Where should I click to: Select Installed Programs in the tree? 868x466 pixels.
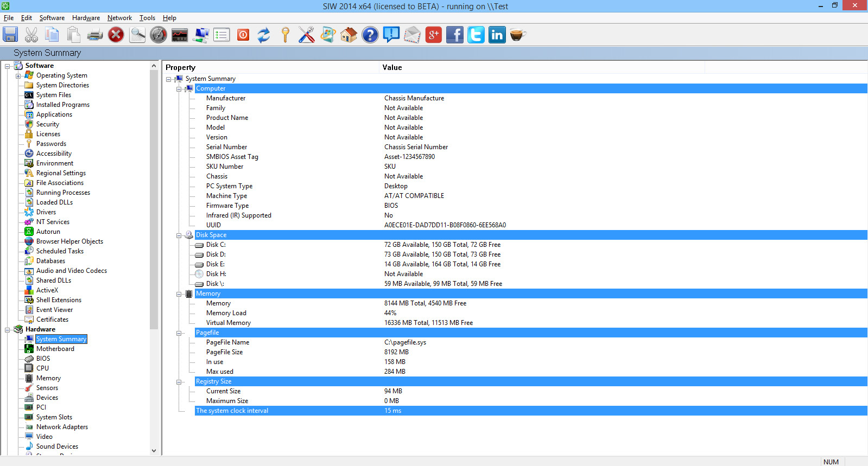63,105
